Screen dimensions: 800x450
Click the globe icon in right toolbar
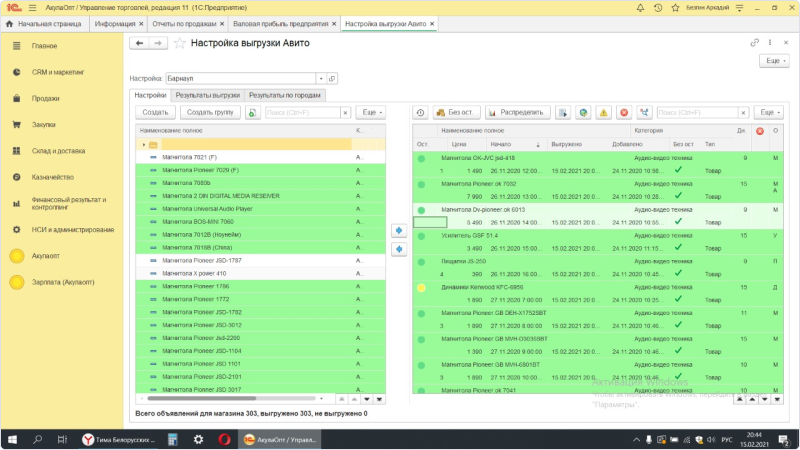[583, 113]
